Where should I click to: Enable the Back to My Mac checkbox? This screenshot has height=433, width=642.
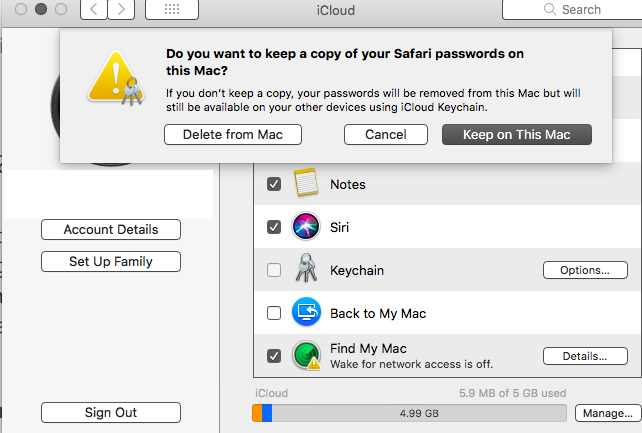pyautogui.click(x=274, y=313)
